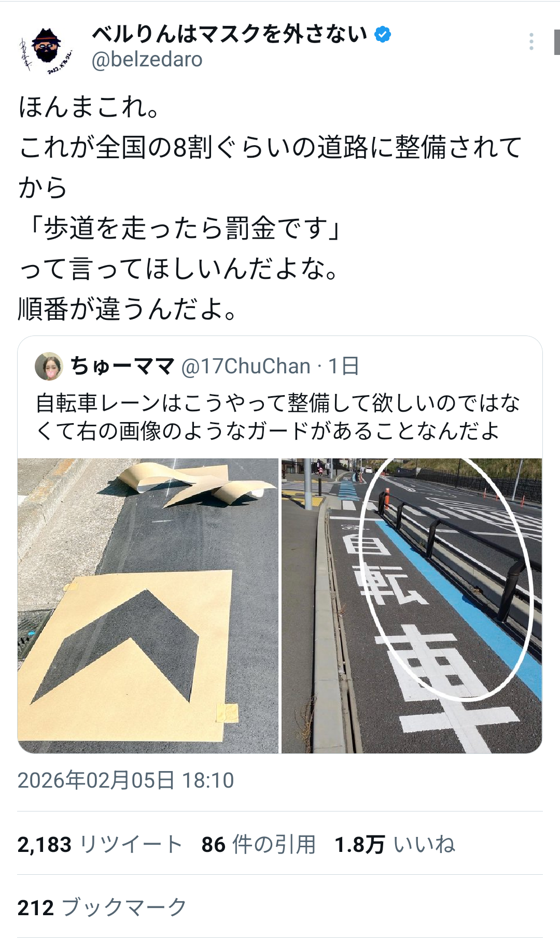The image size is (560, 938).
Task: Open ちゅーママ's small profile avatar
Action: coord(49,366)
